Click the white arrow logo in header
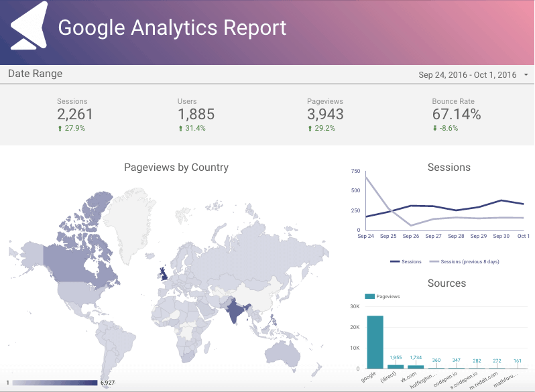This screenshot has width=535, height=392. [29, 25]
